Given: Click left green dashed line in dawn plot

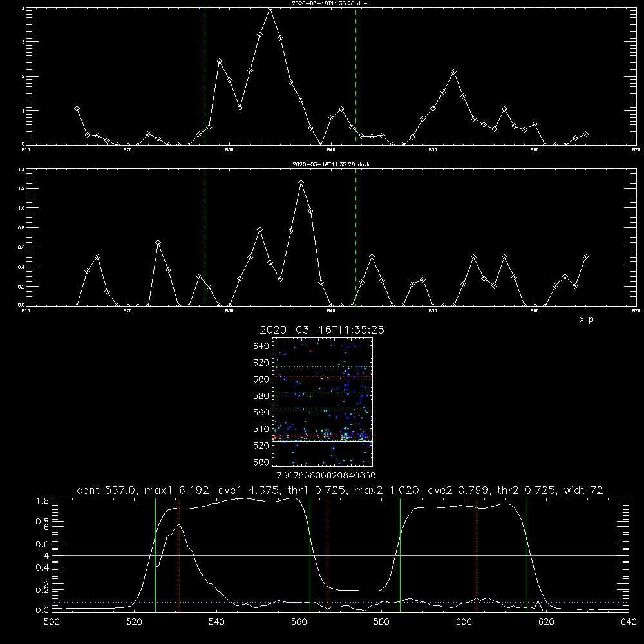Looking at the screenshot, I should pos(205,76).
